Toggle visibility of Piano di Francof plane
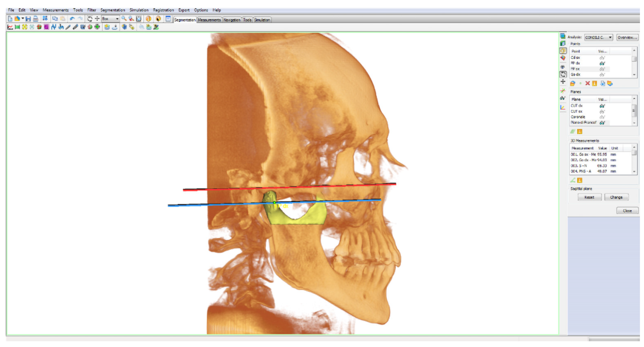Viewport: 644px width, 347px height. 602,123
